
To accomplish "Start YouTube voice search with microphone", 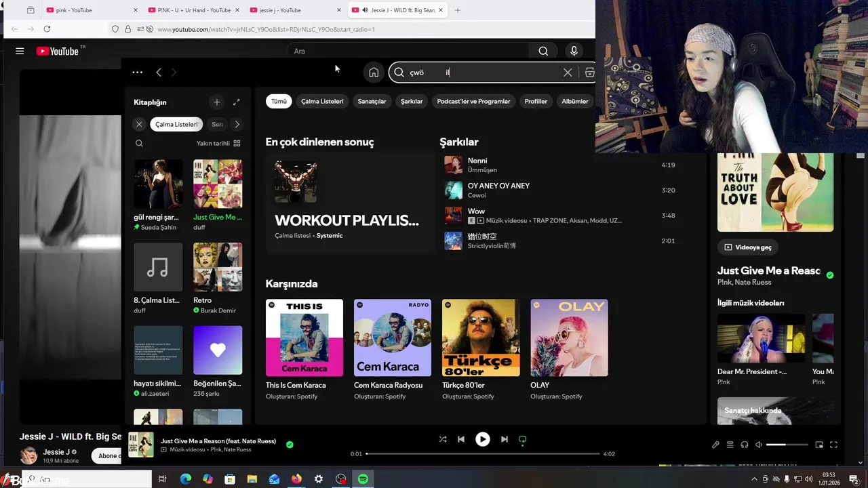I will (574, 51).
